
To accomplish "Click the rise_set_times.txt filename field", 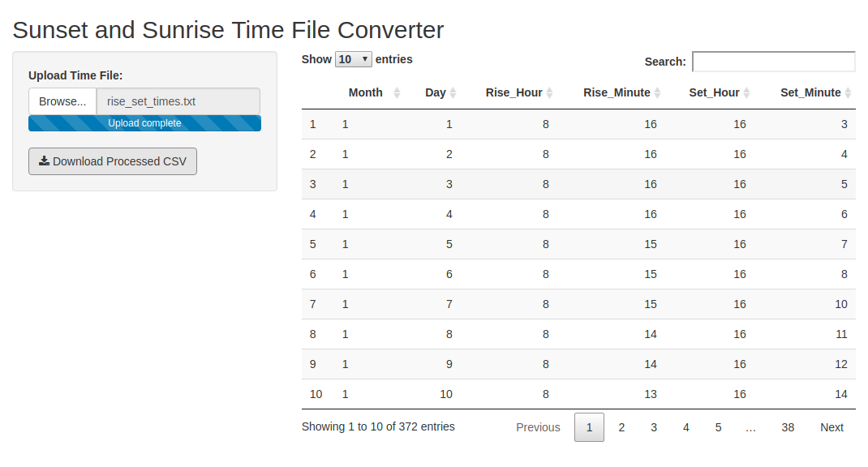I will [x=178, y=101].
